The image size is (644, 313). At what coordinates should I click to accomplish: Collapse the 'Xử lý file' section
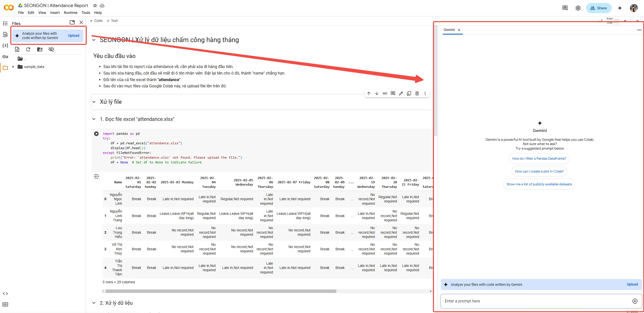tap(94, 102)
